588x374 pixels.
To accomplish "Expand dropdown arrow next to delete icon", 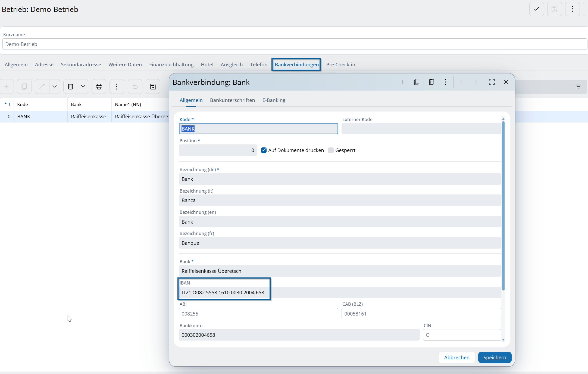I will (83, 86).
